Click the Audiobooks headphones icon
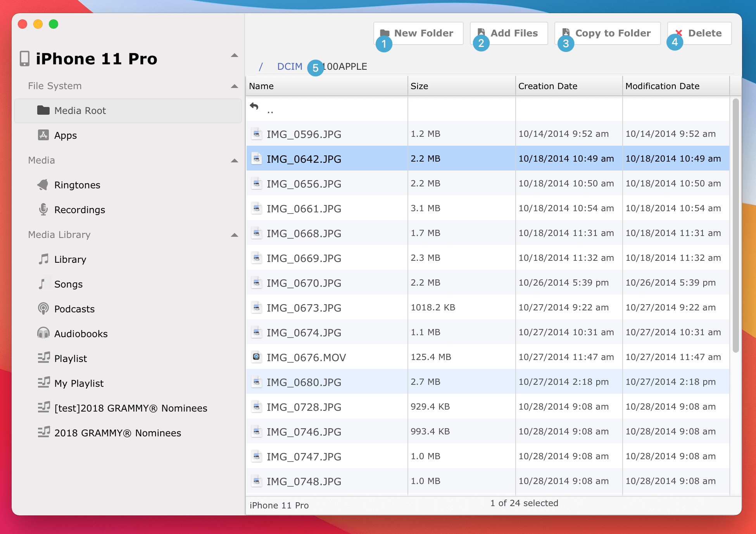 [43, 333]
